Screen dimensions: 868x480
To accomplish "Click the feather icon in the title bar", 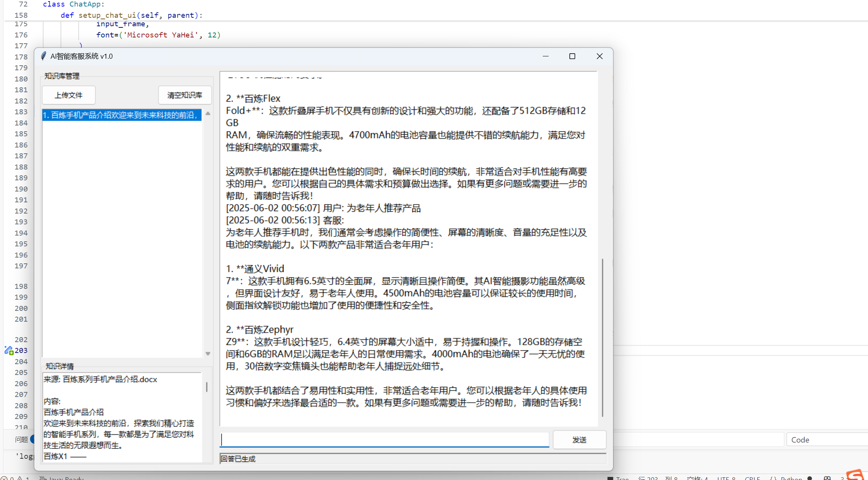I will point(44,56).
